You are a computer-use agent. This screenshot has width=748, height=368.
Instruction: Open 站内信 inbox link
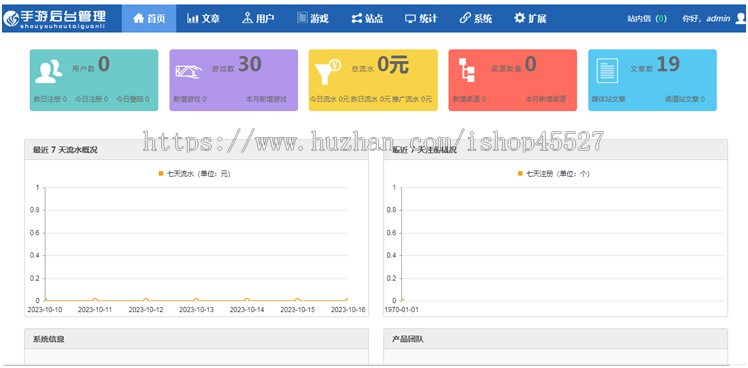[647, 19]
